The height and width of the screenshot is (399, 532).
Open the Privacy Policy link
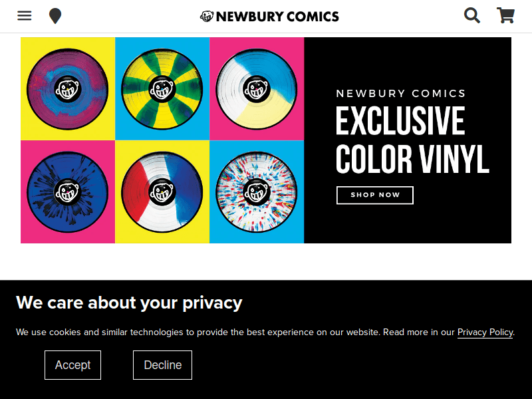coord(485,332)
